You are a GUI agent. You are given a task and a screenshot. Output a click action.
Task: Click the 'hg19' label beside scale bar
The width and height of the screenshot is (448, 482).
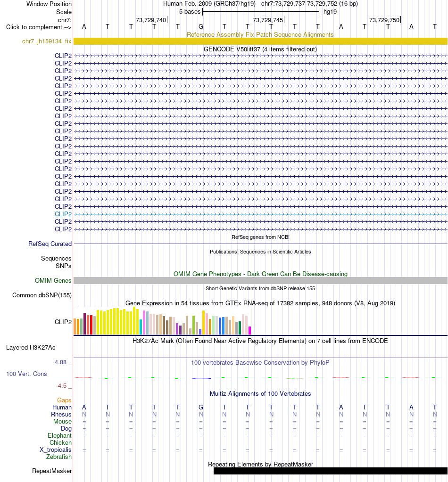[x=330, y=12]
